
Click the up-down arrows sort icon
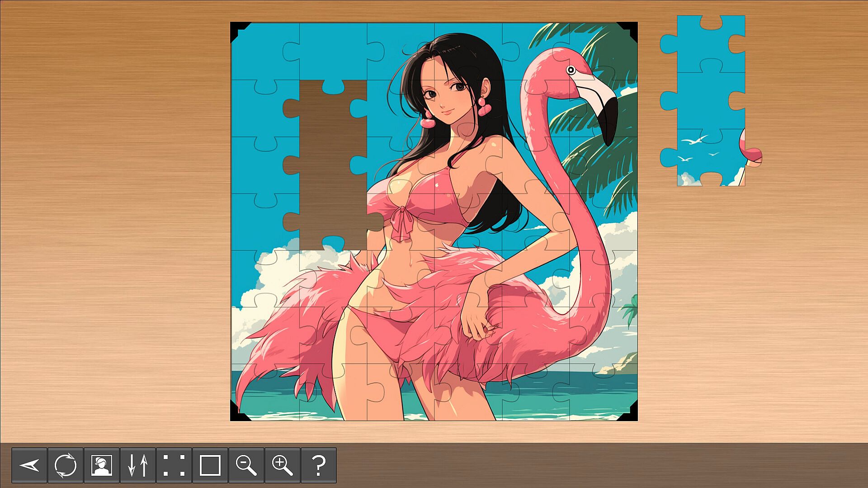[x=138, y=465]
